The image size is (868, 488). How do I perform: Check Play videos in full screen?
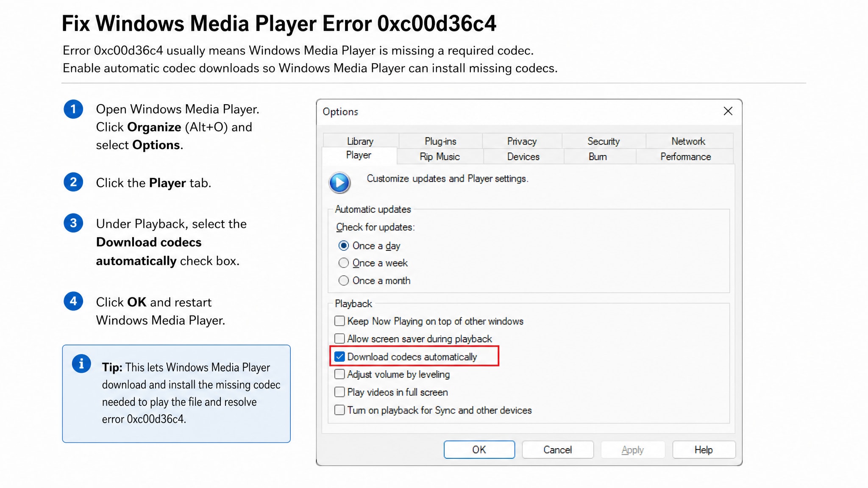339,392
